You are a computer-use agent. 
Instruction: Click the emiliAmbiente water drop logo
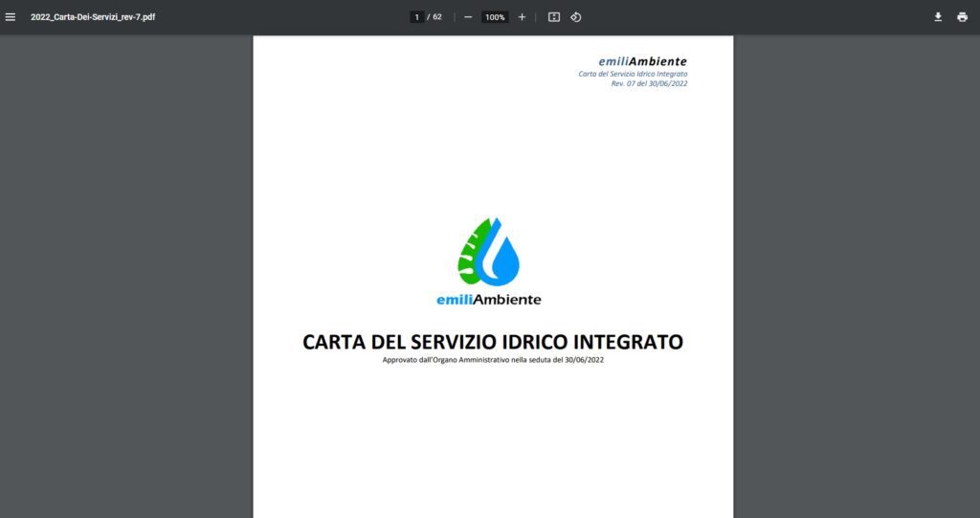click(x=489, y=252)
